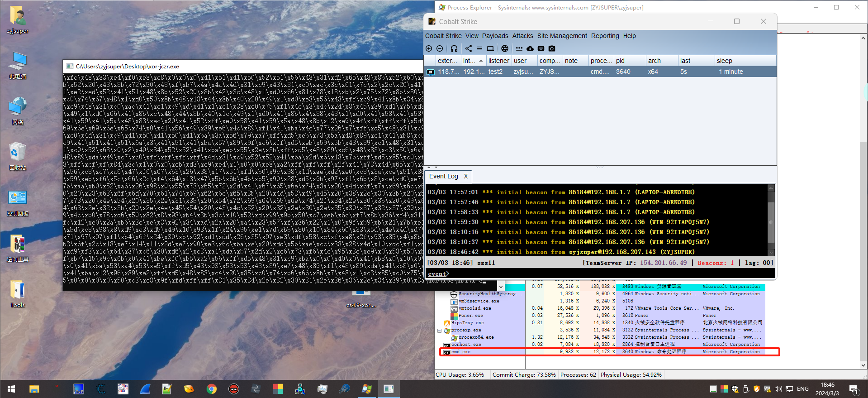This screenshot has width=868, height=398.
Task: Close the Event Log tab with X
Action: (466, 176)
